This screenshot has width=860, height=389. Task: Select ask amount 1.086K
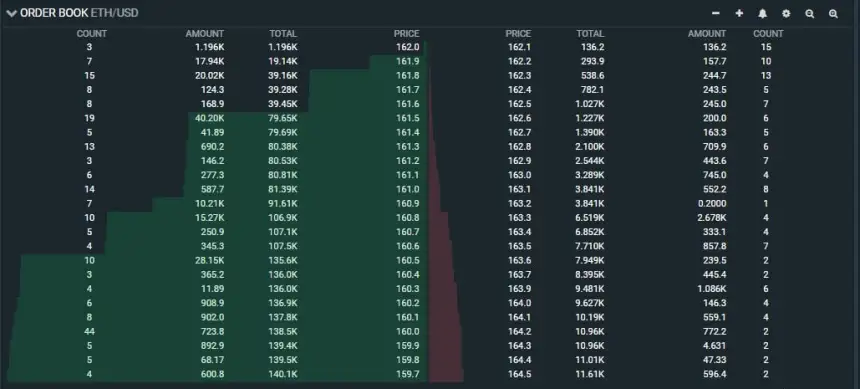coord(711,289)
